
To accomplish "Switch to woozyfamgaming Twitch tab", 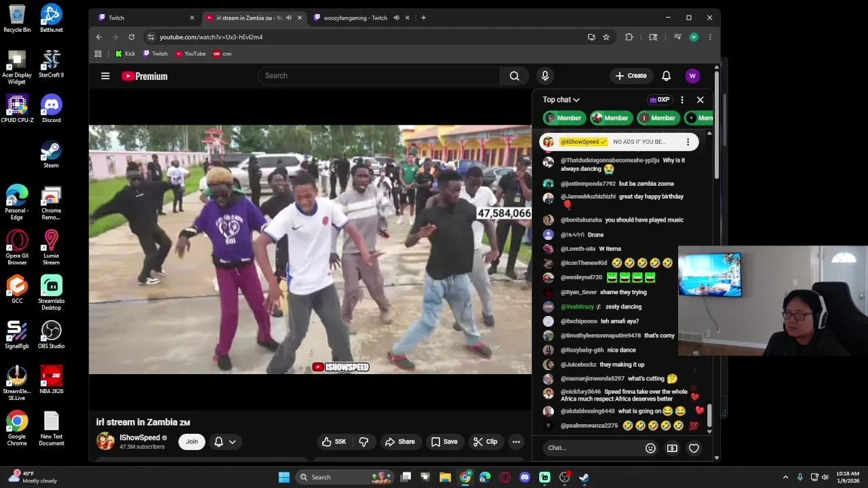I will click(363, 18).
